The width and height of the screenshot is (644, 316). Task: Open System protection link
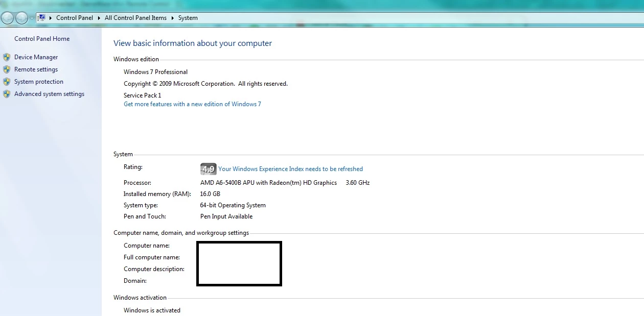[39, 82]
